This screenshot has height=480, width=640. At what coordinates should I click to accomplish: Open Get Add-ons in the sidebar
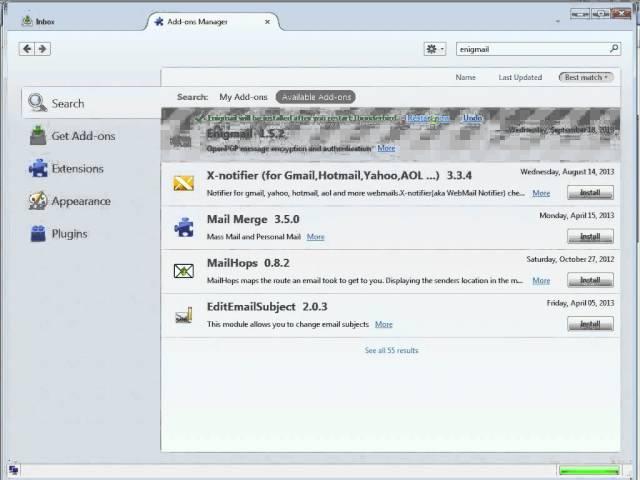[x=91, y=136]
